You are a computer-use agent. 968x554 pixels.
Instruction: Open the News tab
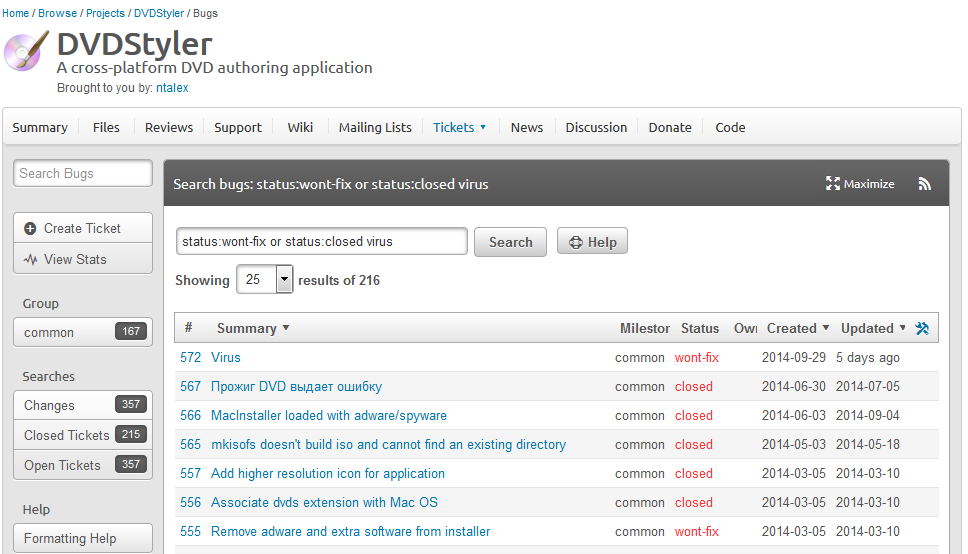527,127
